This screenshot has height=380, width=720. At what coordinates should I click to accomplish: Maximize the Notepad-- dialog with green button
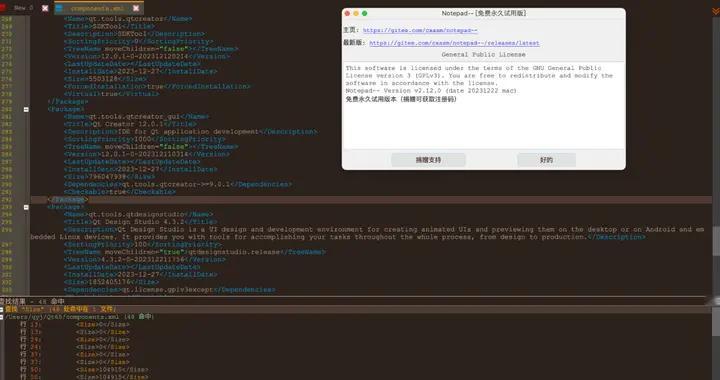coord(365,13)
